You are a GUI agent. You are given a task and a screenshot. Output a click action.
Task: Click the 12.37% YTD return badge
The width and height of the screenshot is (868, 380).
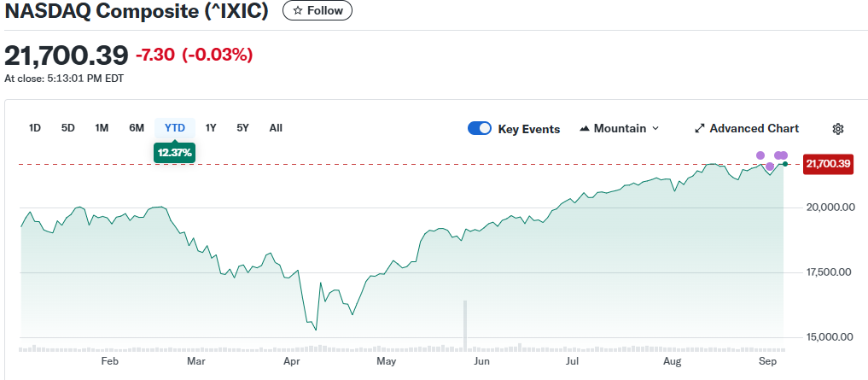pos(174,153)
